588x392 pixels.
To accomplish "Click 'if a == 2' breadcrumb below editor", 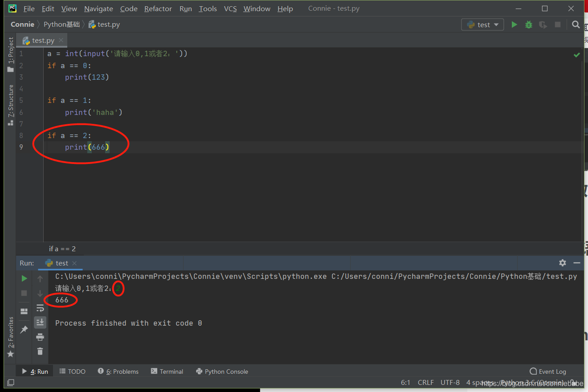I will (62, 249).
